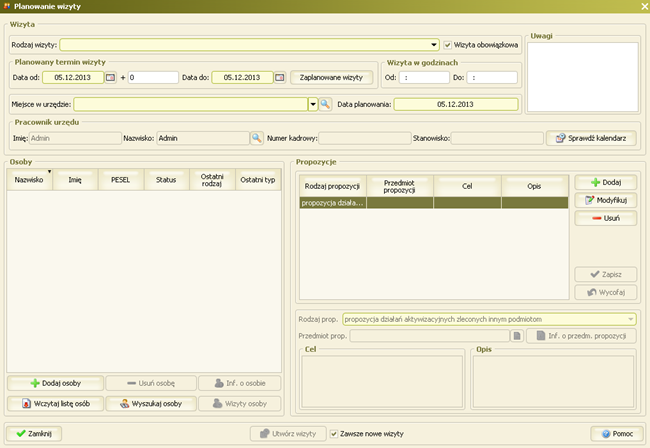Click the Cel column header in Propozycje

pyautogui.click(x=467, y=186)
